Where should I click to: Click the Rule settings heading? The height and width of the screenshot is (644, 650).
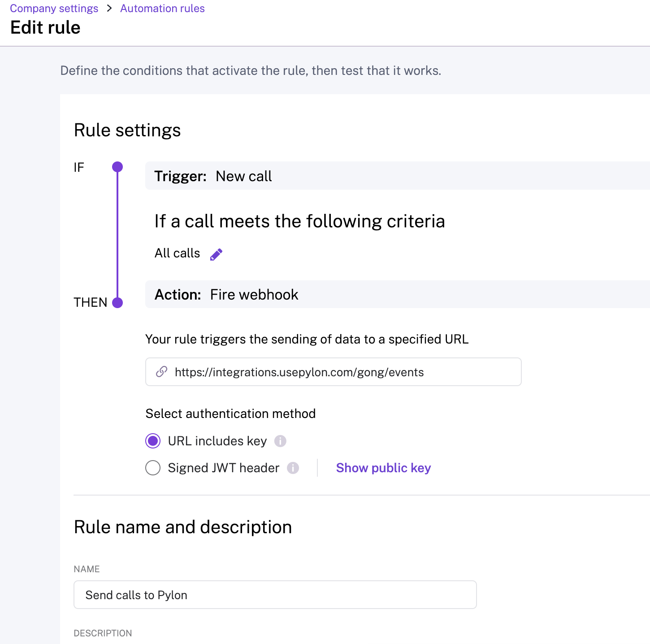pos(127,130)
